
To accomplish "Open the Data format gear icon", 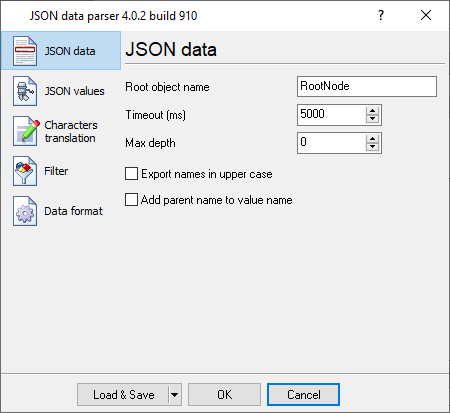I will (25, 211).
